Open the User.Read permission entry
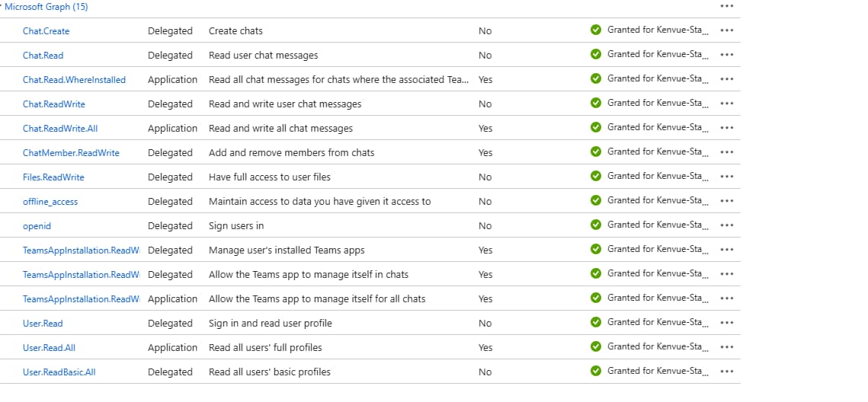This screenshot has width=868, height=402. pyautogui.click(x=43, y=324)
